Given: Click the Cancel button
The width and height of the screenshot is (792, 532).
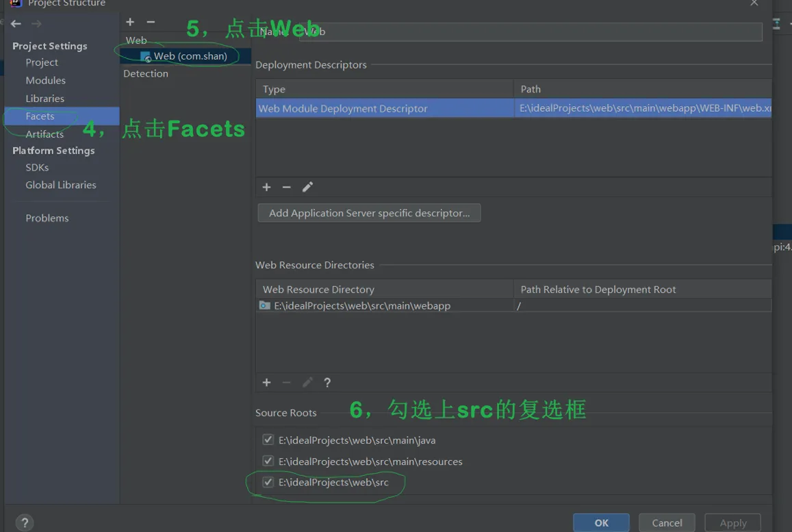Looking at the screenshot, I should pyautogui.click(x=667, y=523).
